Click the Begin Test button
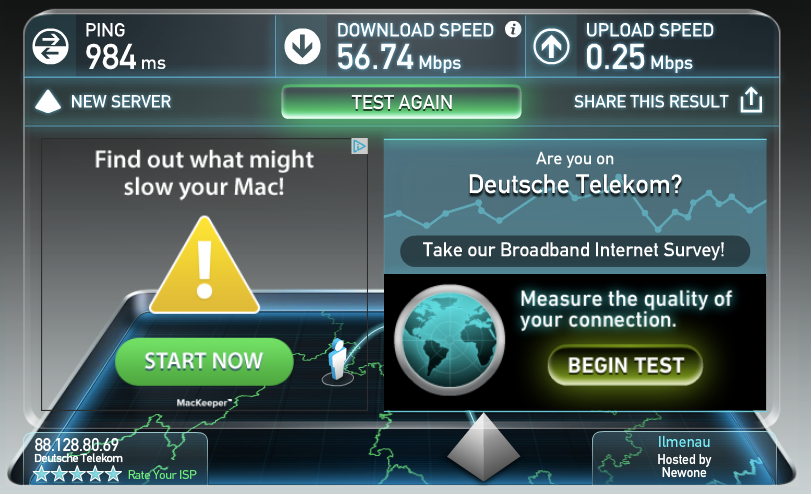 [x=625, y=365]
